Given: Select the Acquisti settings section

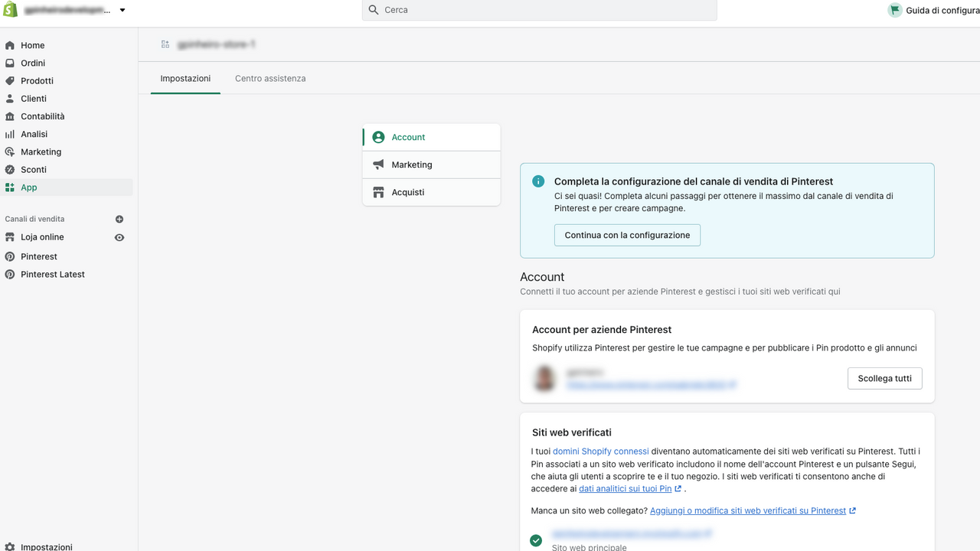Looking at the screenshot, I should [432, 192].
